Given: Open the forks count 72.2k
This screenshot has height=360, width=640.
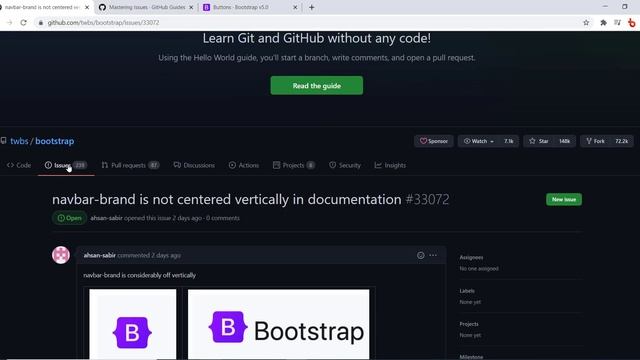Looking at the screenshot, I should [622, 141].
